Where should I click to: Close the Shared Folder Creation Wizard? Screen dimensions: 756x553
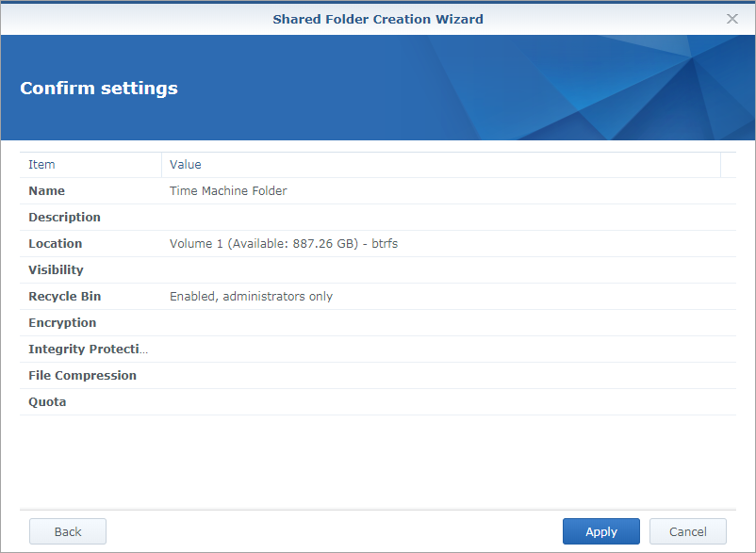point(731,19)
